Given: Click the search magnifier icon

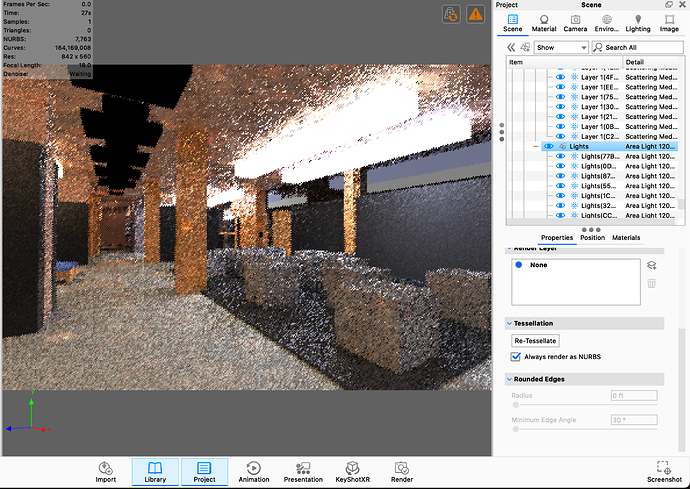Looking at the screenshot, I should (598, 47).
